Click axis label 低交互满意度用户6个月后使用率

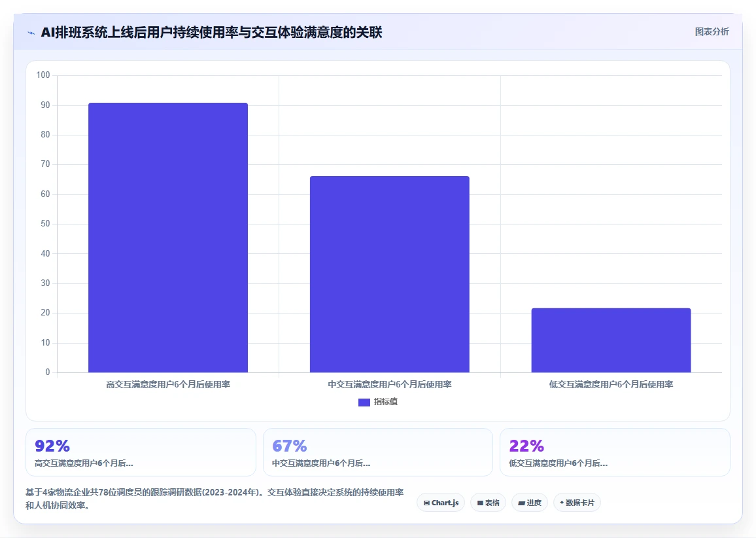tap(611, 385)
